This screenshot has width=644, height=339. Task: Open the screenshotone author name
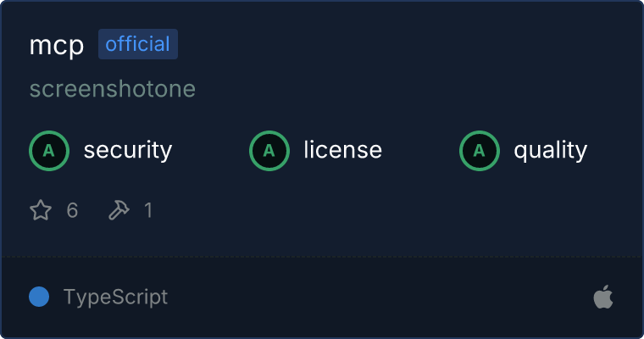[x=113, y=89]
